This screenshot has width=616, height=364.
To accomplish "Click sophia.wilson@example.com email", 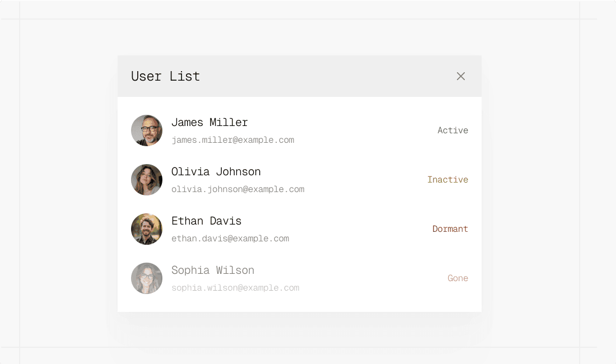I will pyautogui.click(x=235, y=288).
